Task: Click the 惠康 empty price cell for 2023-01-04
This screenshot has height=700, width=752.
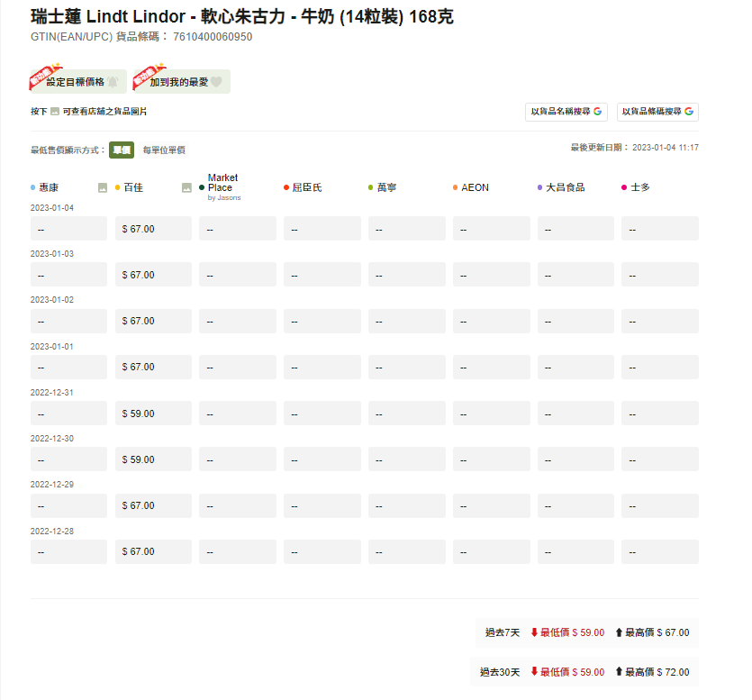Action: click(68, 229)
